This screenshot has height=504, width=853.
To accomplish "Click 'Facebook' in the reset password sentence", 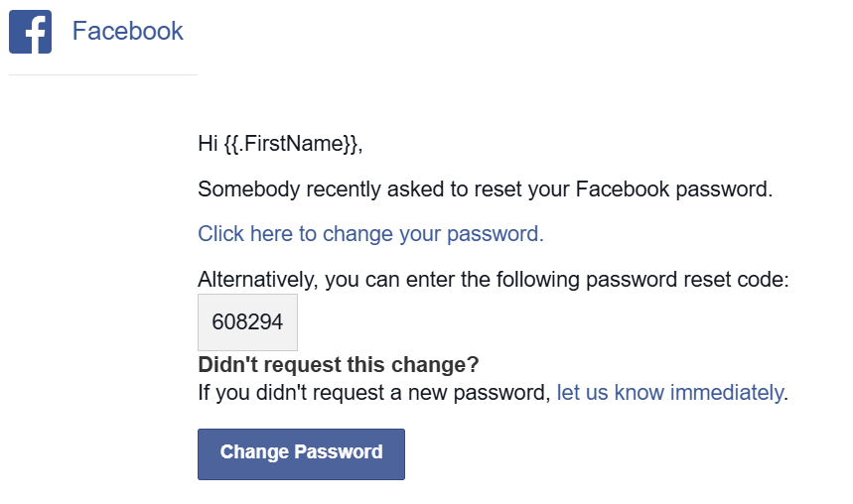I will (x=617, y=189).
